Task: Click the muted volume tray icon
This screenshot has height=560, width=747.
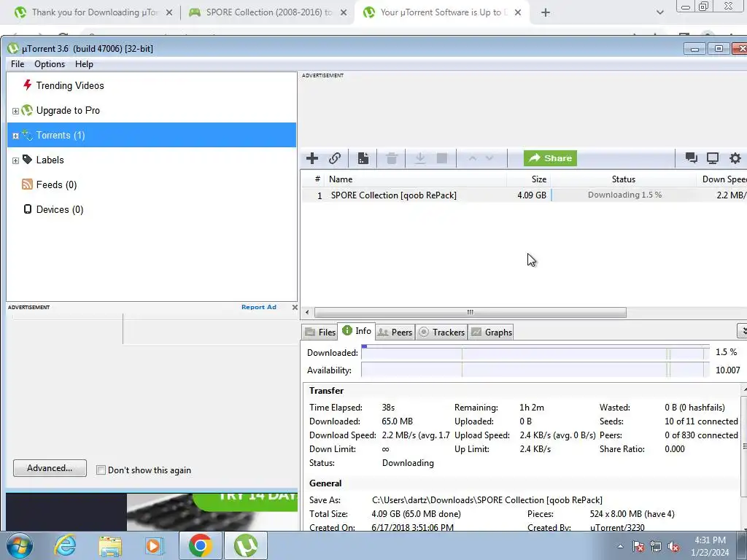Action: 673,546
